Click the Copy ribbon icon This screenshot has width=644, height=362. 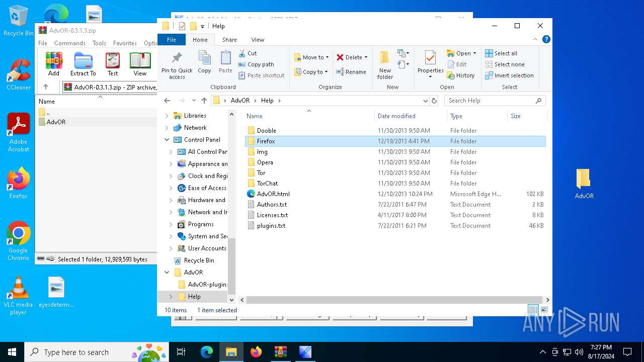[204, 62]
